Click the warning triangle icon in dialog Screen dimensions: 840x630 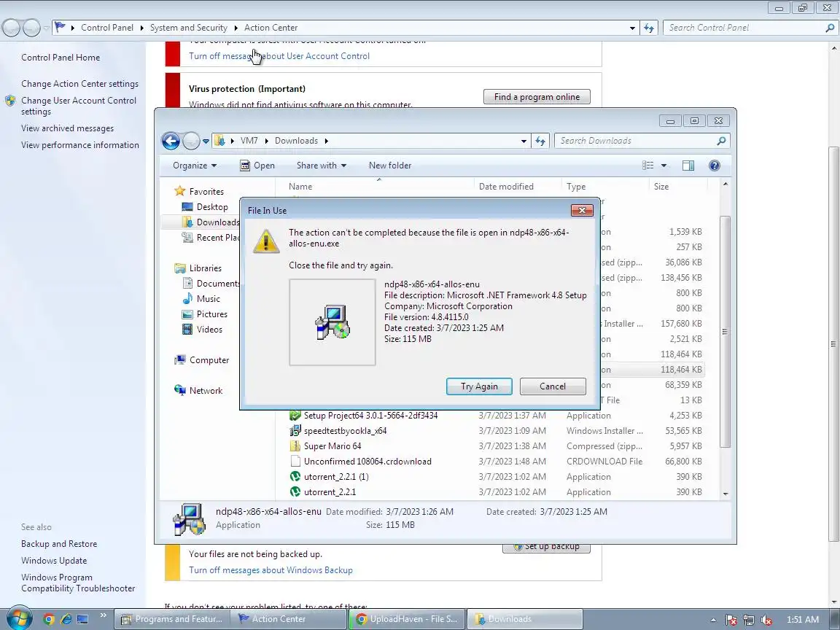(265, 241)
